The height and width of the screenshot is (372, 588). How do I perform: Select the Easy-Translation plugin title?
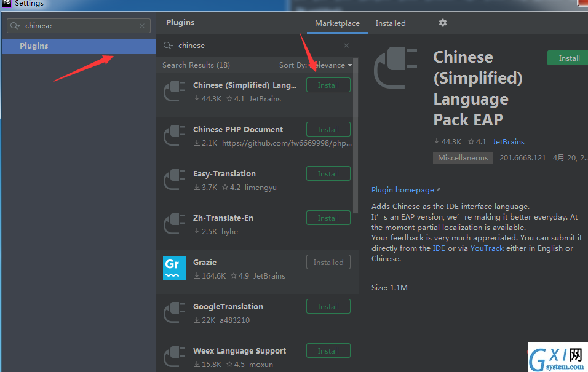point(224,173)
